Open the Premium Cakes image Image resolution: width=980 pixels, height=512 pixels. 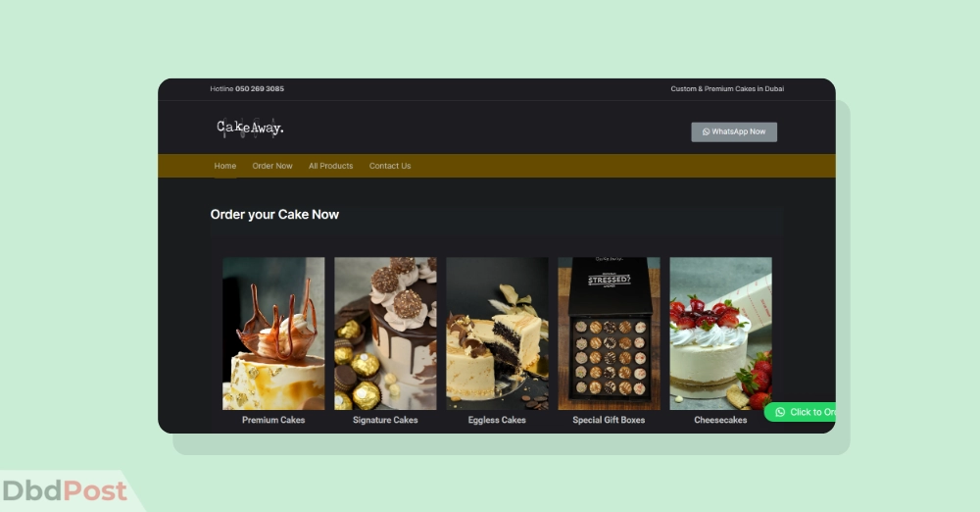273,333
